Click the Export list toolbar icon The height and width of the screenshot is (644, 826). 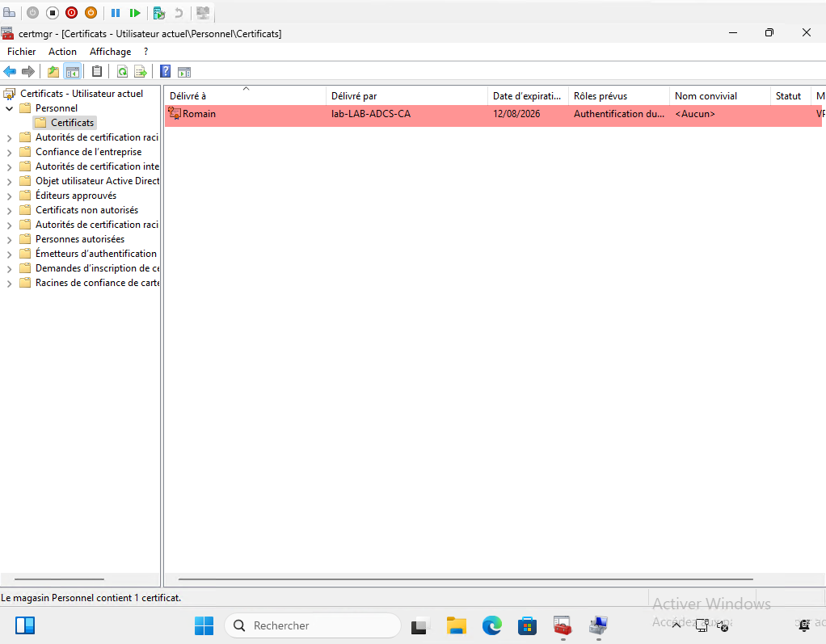tap(140, 71)
